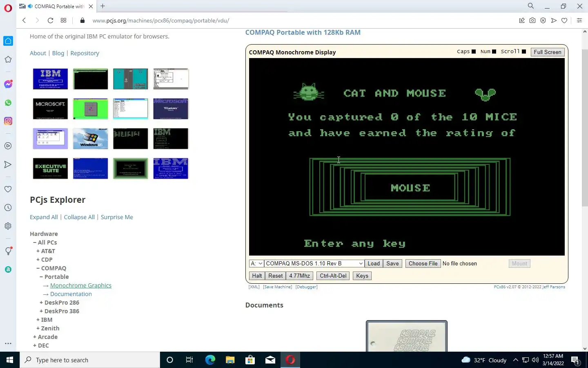Search tabs with magnifier icon

(531, 6)
